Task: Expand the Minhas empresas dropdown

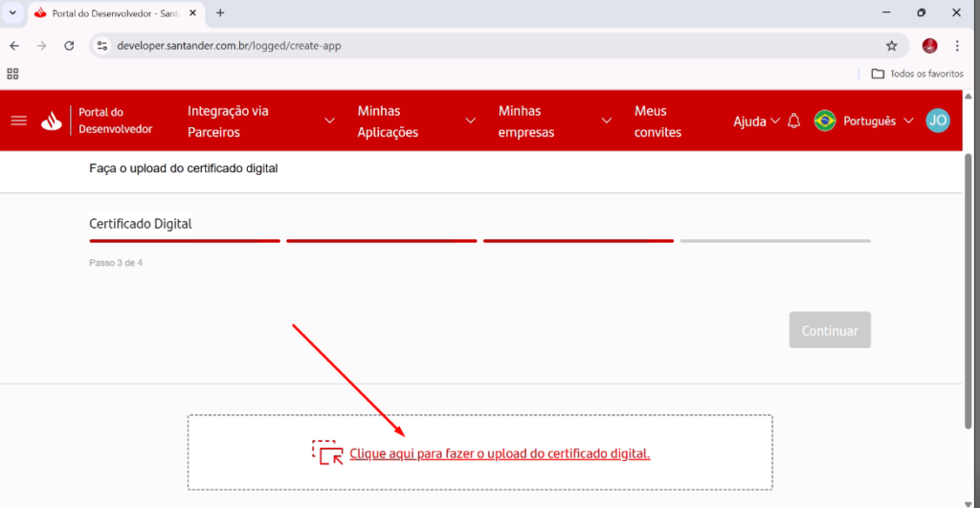Action: (607, 121)
